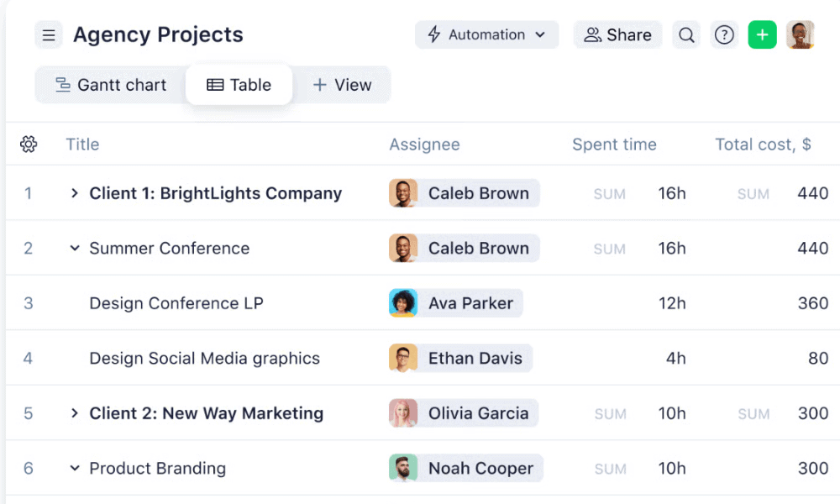Click the search magnifier icon
Screen dimensions: 840x504
coord(686,35)
